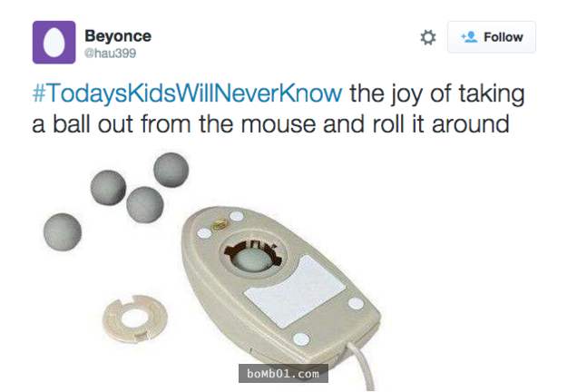Click the leftmost gray ball in photo
The height and width of the screenshot is (392, 567).
[63, 231]
